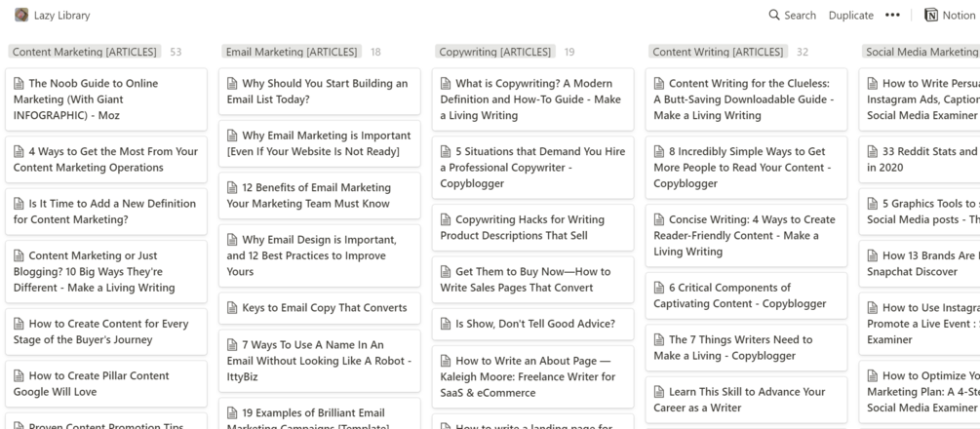The image size is (980, 429).
Task: Click document icon on 'Keys to Email Copy' card
Action: [x=233, y=307]
